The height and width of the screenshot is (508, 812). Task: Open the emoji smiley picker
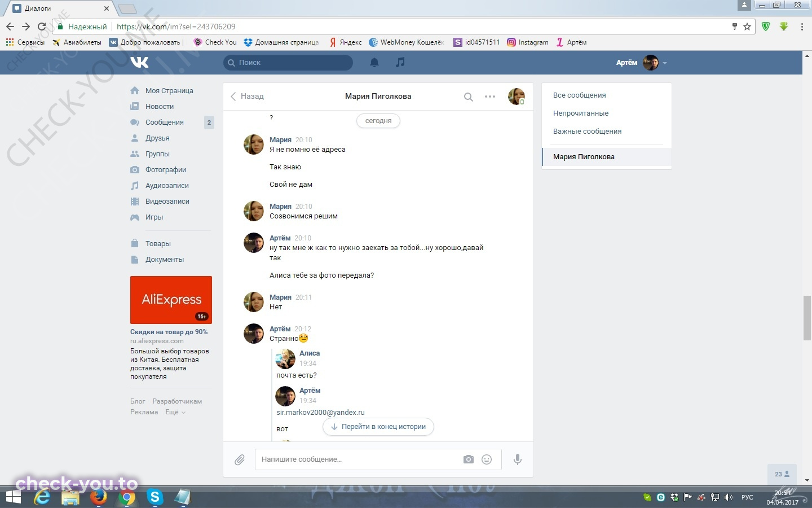[x=487, y=459]
